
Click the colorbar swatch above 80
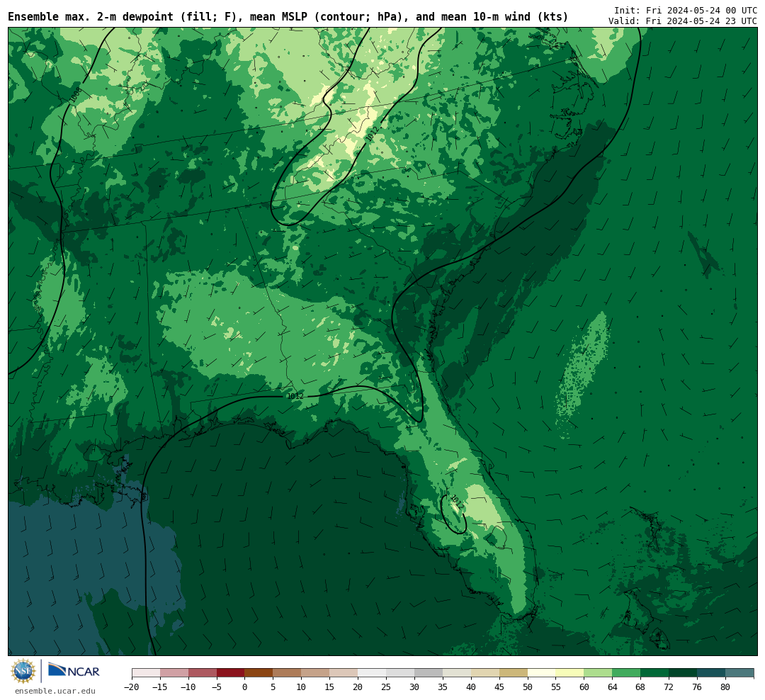coord(739,672)
